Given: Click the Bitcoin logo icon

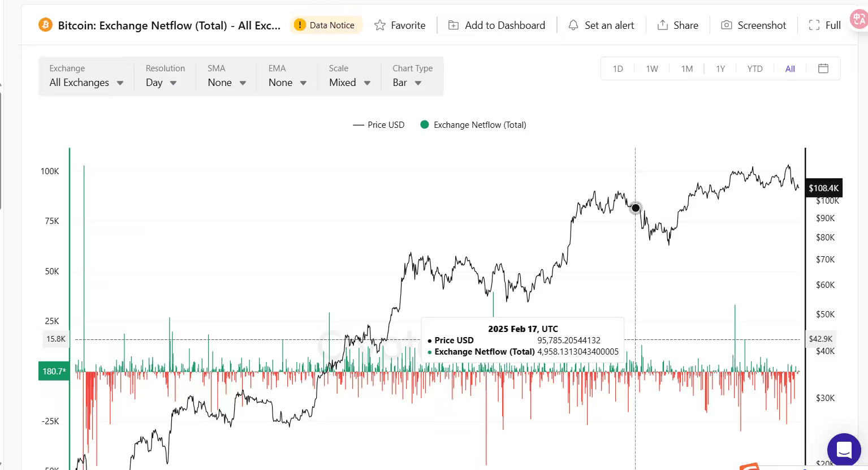Looking at the screenshot, I should pyautogui.click(x=45, y=25).
